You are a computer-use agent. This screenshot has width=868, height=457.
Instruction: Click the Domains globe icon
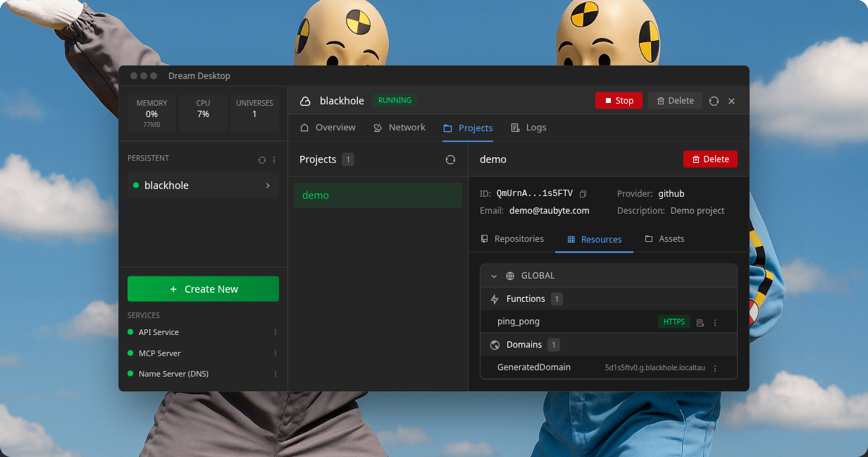coord(495,345)
